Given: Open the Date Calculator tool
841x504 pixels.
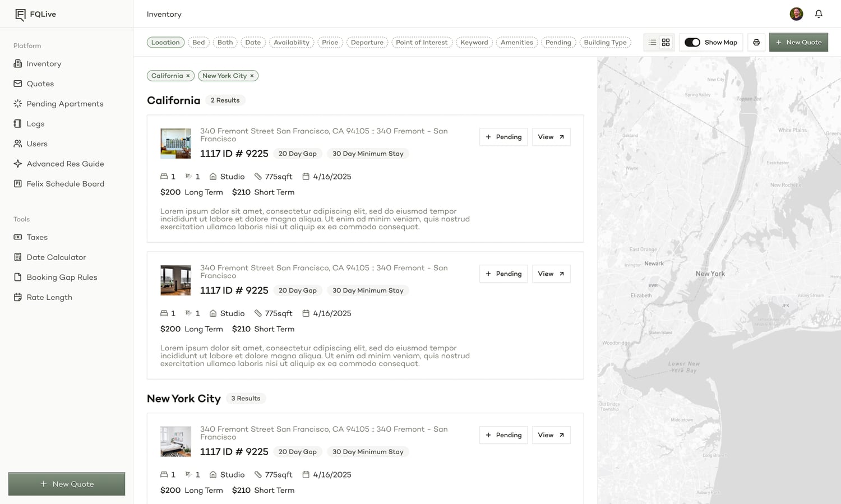Looking at the screenshot, I should pos(49,257).
